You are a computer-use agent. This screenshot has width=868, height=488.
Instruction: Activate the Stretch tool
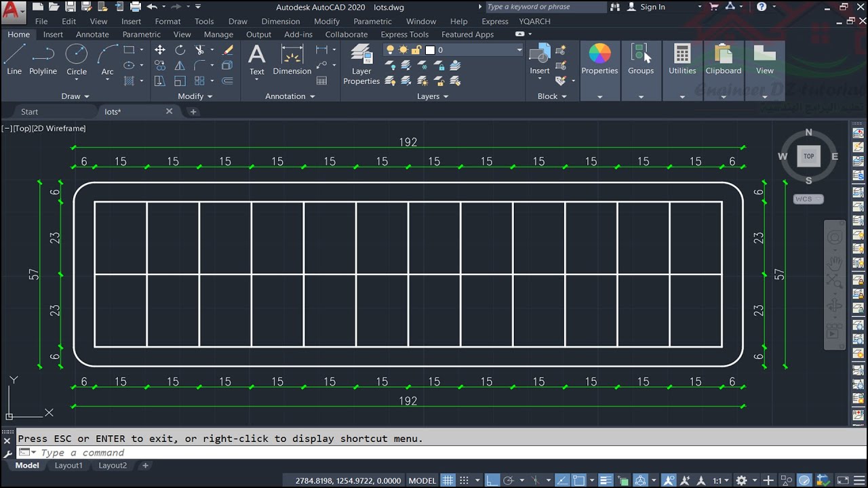160,81
